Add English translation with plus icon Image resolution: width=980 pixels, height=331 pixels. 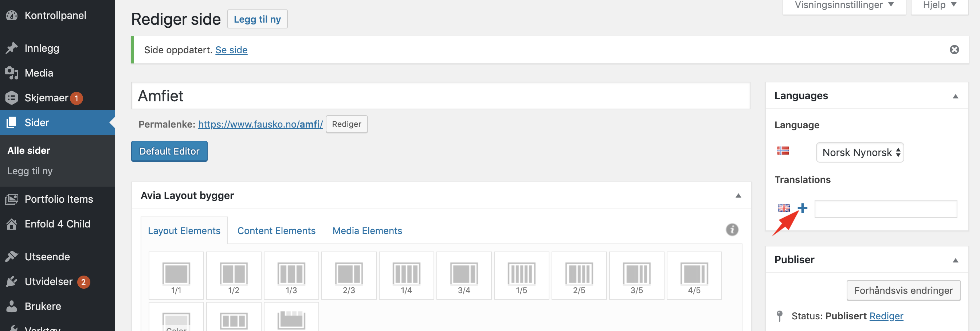[802, 208]
